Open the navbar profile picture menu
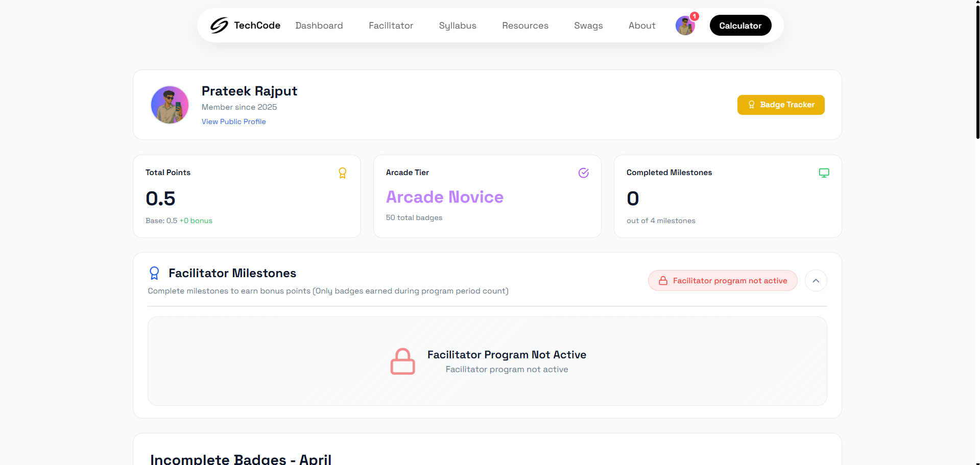 coord(685,25)
